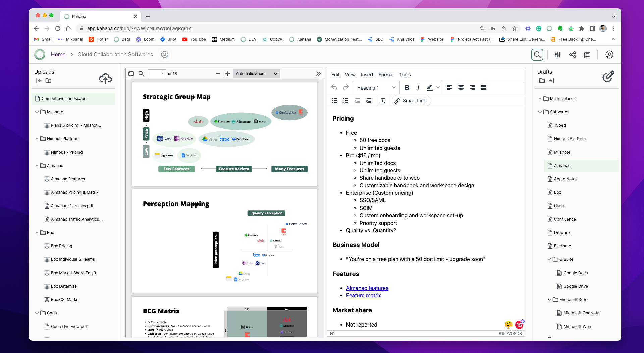Open the Edit menu
The width and height of the screenshot is (644, 353).
coord(335,75)
